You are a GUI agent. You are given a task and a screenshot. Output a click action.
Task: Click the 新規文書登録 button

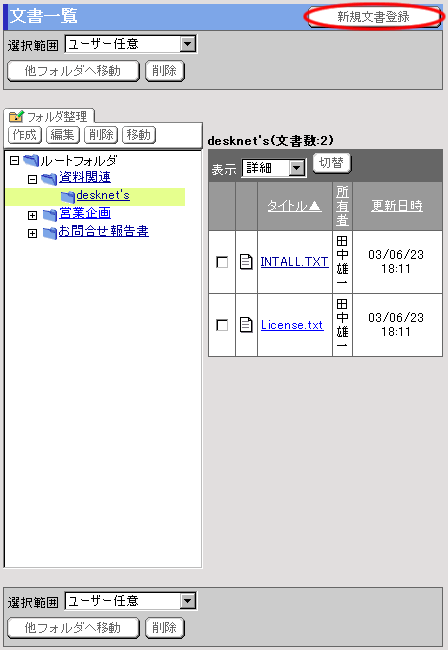pyautogui.click(x=374, y=17)
